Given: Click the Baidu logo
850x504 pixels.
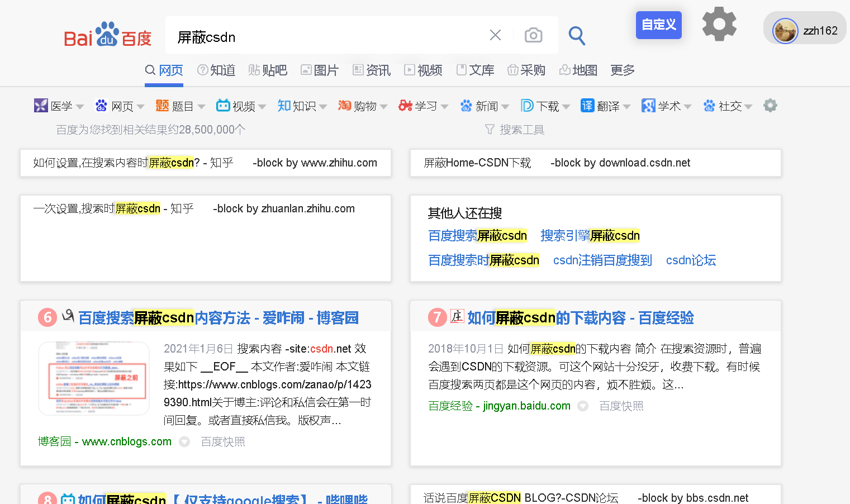Looking at the screenshot, I should pyautogui.click(x=107, y=35).
